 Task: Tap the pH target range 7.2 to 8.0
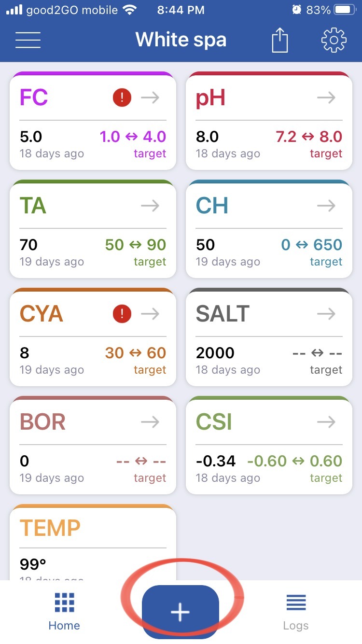(x=309, y=137)
